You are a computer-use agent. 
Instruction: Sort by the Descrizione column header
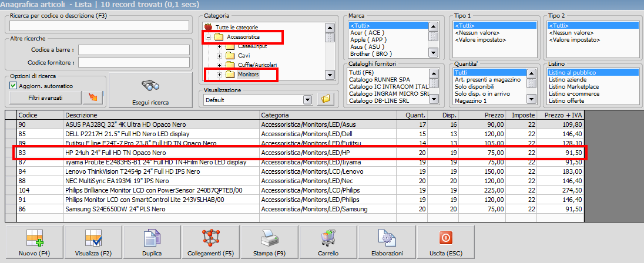162,115
